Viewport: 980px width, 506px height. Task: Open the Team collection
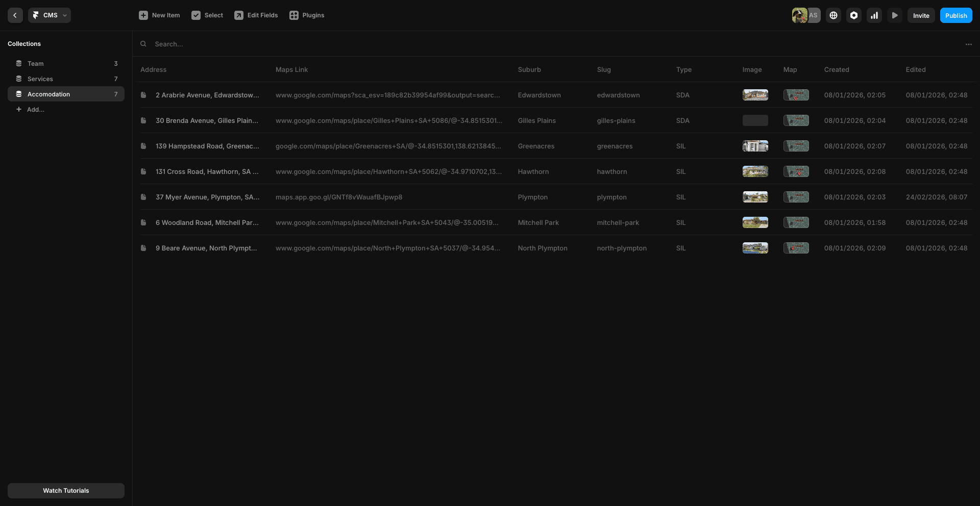coord(36,63)
